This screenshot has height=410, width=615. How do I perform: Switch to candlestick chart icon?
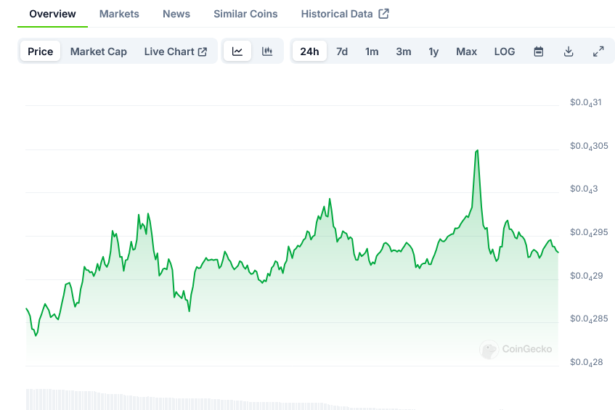click(x=267, y=52)
